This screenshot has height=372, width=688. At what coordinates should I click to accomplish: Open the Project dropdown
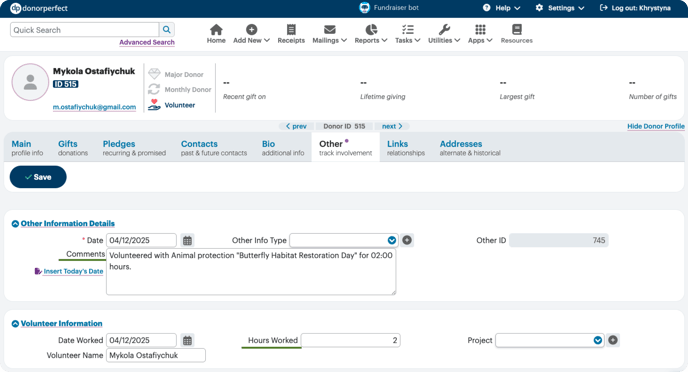pos(550,340)
